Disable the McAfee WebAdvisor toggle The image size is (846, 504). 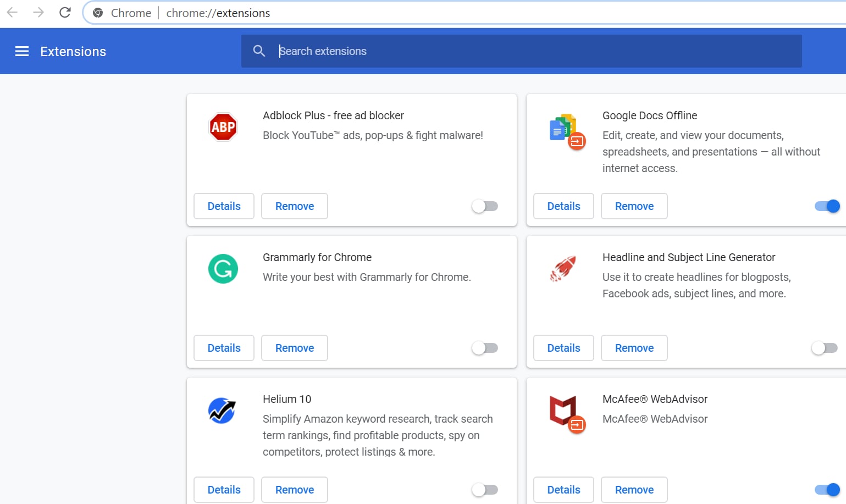coord(827,490)
